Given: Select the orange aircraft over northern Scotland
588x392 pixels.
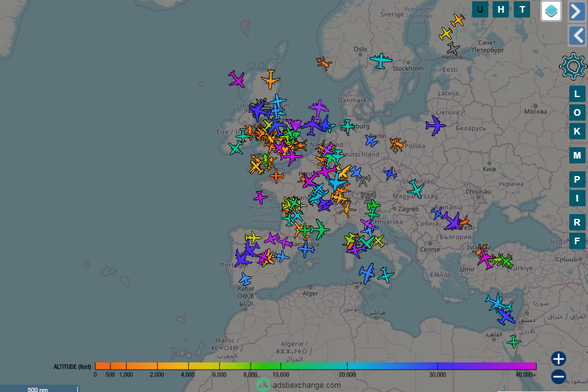Looking at the screenshot, I should [x=270, y=79].
